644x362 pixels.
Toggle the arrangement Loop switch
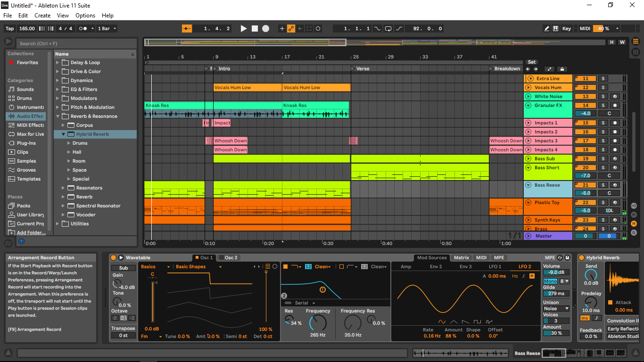click(388, 29)
